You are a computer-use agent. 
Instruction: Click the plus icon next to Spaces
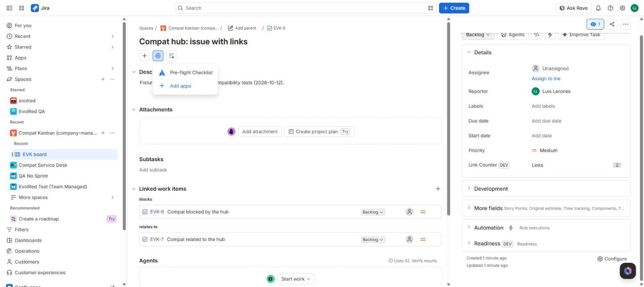pos(103,79)
